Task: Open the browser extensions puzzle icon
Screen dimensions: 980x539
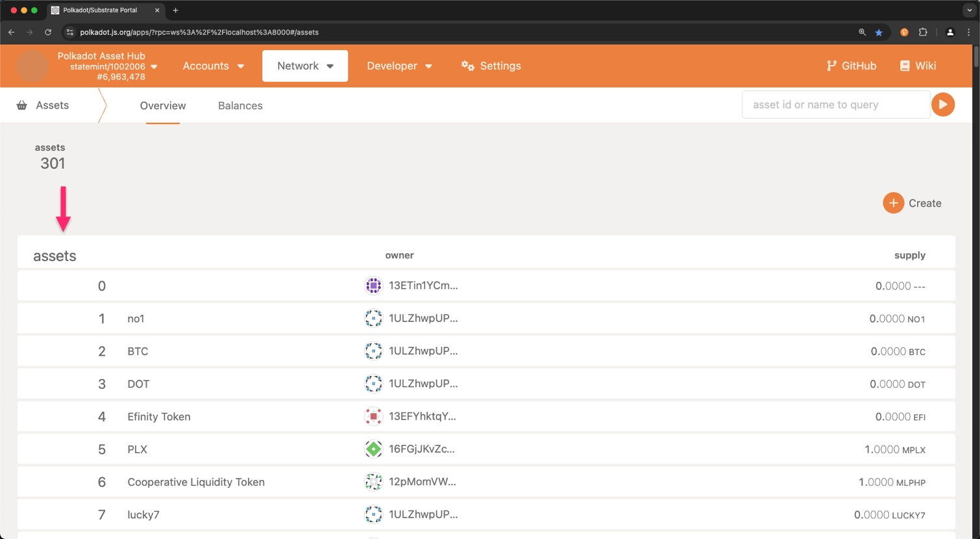Action: (923, 32)
